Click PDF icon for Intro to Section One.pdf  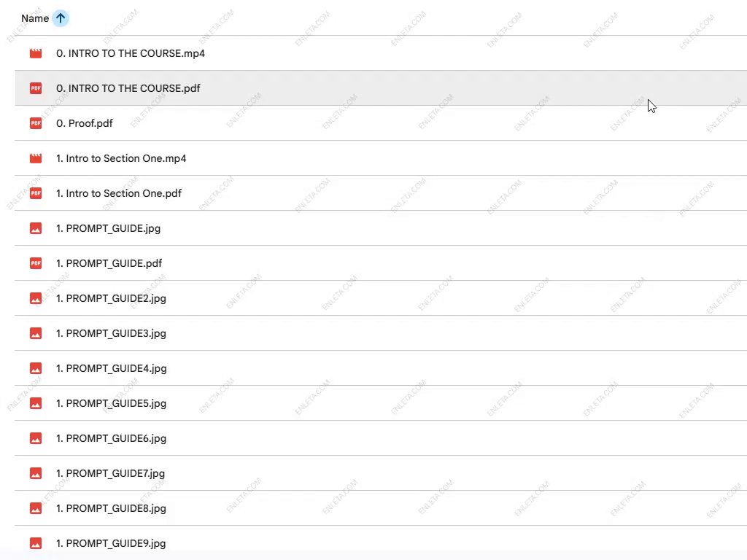click(36, 193)
